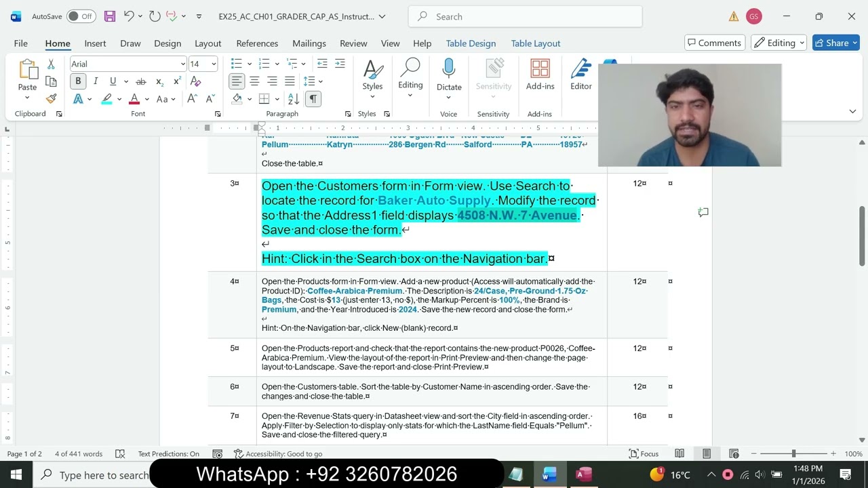868x488 pixels.
Task: Open the Editing mode dropdown
Action: 778,43
